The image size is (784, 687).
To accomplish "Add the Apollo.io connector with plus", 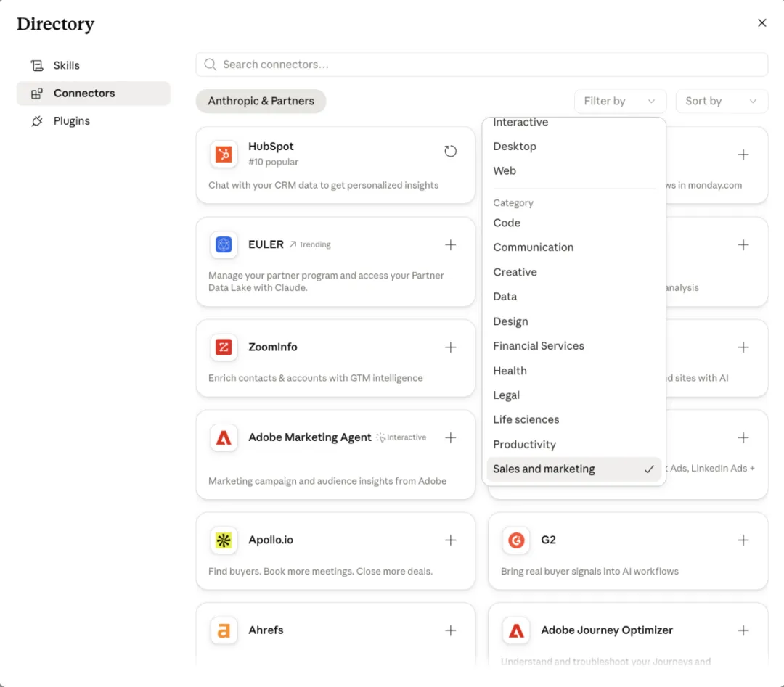I will tap(451, 540).
